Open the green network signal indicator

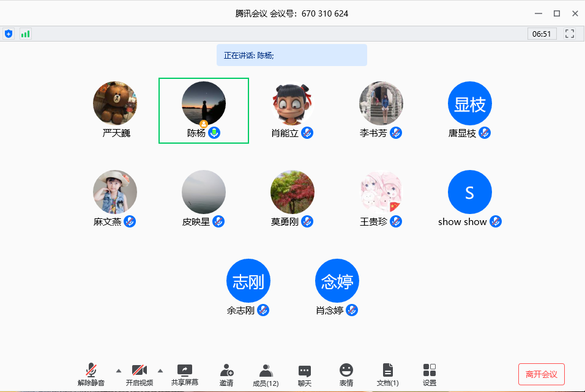[25, 34]
